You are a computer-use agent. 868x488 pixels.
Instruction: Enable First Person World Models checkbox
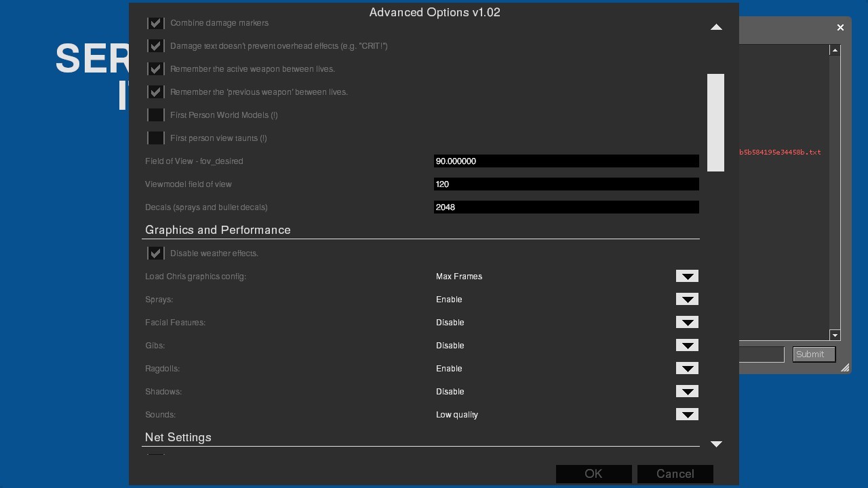click(x=156, y=115)
